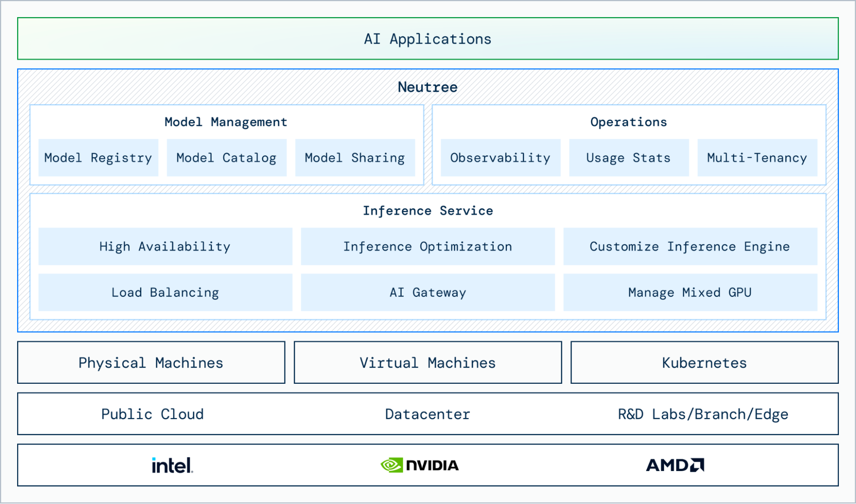Viewport: 856px width, 504px height.
Task: Click the AMD logo
Action: tap(675, 465)
